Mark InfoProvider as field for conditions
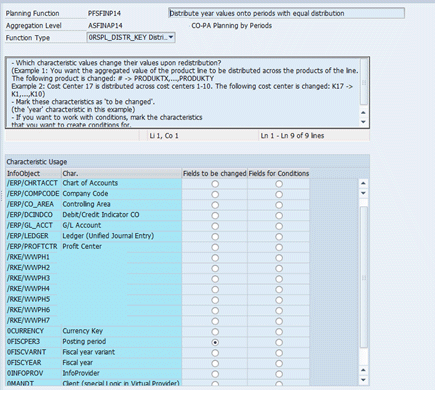Image resolution: width=435 pixels, height=395 pixels. tap(279, 374)
